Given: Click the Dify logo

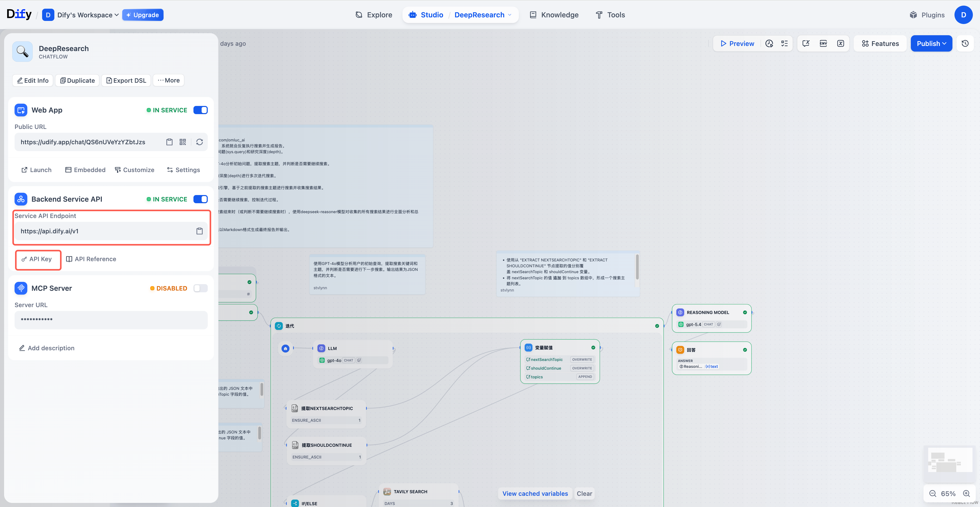Looking at the screenshot, I should click(19, 15).
